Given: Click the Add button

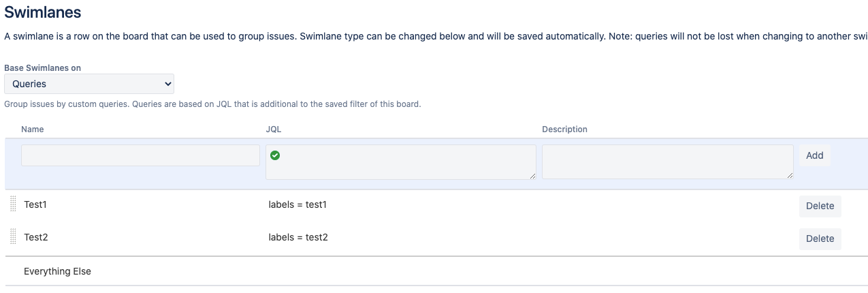Looking at the screenshot, I should tap(814, 155).
